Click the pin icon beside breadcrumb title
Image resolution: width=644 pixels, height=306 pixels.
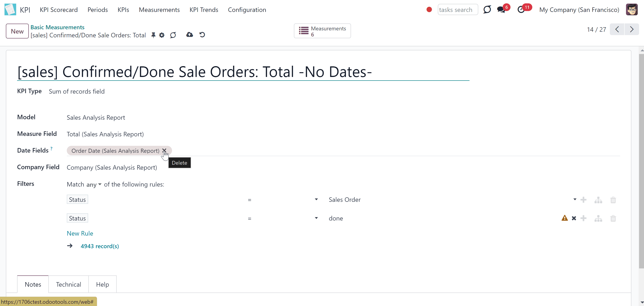click(153, 35)
